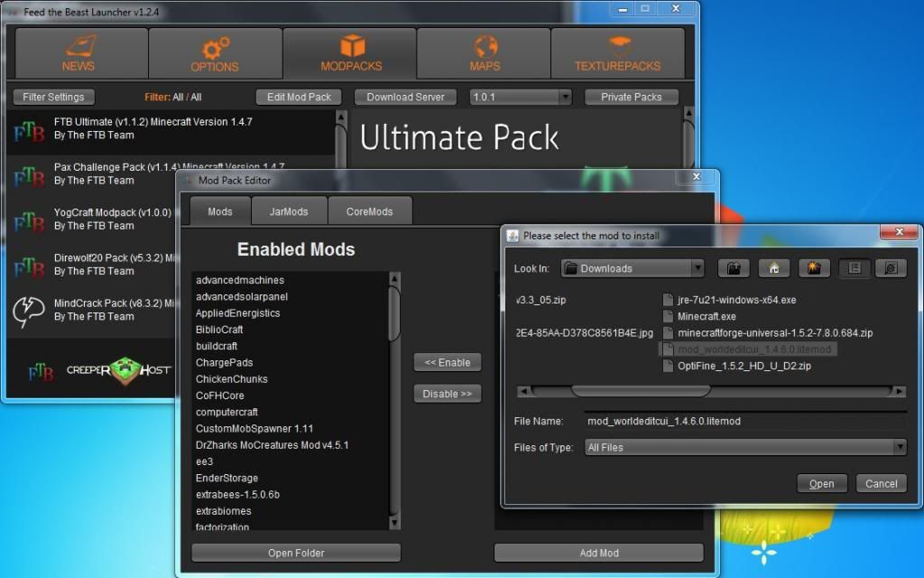Click the Create New Folder icon
924x578 pixels.
(814, 268)
